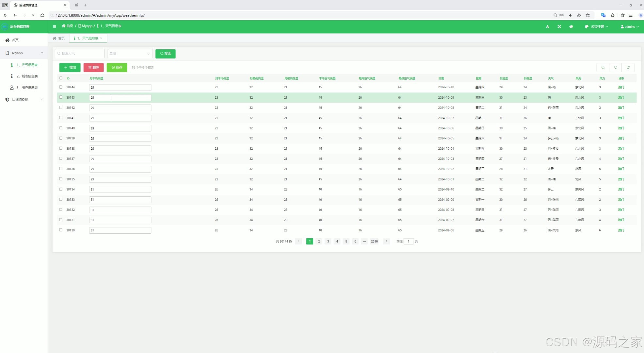Click the export icon above the table
The image size is (644, 353).
point(628,67)
